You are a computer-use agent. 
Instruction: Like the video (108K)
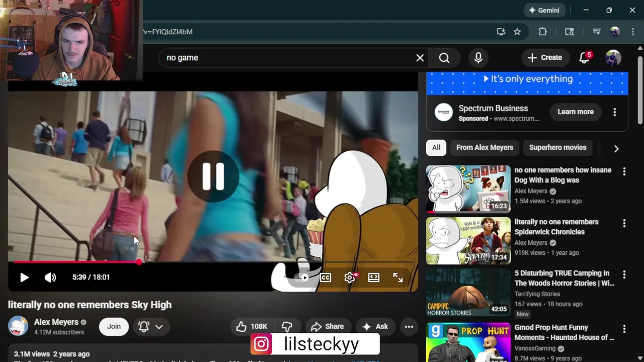252,326
